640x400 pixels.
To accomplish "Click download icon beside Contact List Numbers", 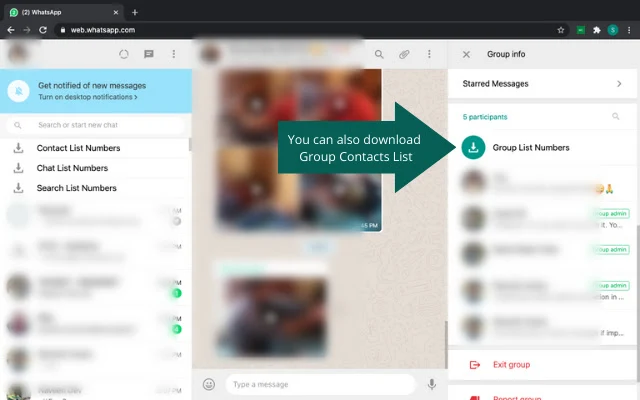I will click(x=18, y=148).
